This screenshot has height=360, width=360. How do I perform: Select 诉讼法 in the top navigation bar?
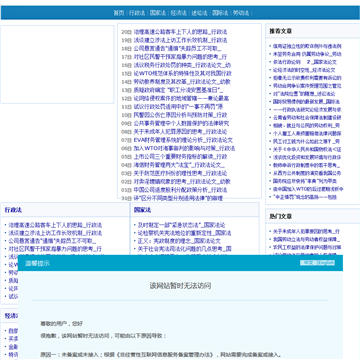coord(199,13)
